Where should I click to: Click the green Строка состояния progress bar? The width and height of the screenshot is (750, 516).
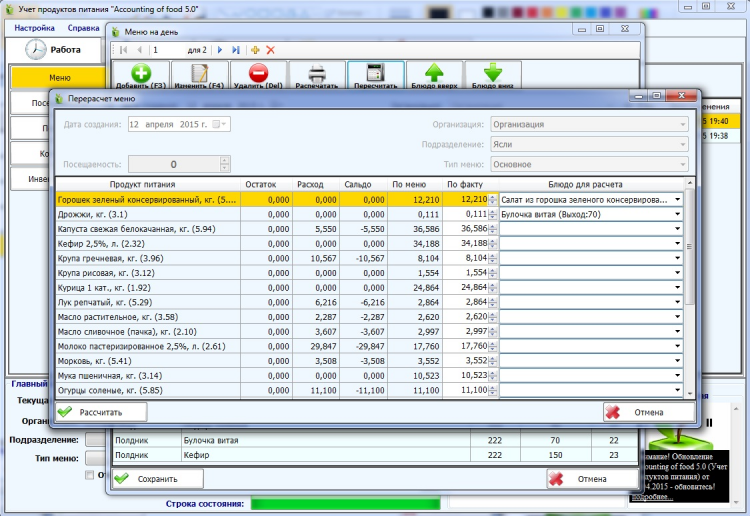[344, 503]
